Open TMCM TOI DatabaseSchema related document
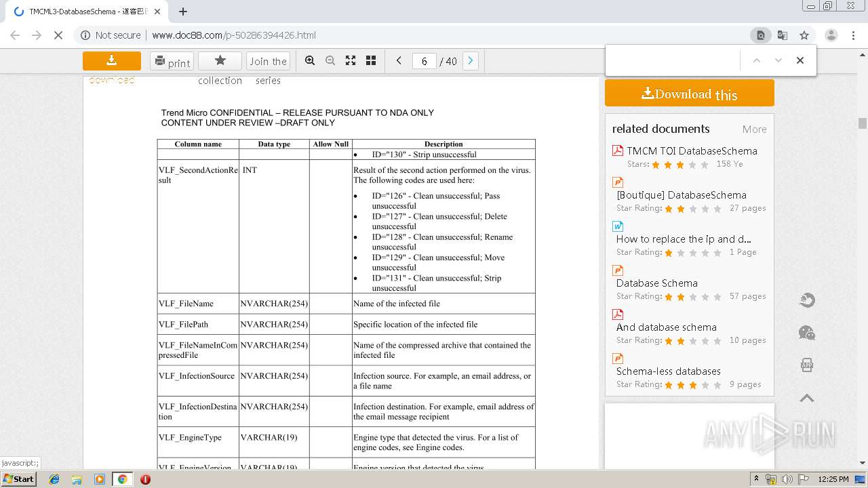The height and width of the screenshot is (488, 868). point(692,151)
